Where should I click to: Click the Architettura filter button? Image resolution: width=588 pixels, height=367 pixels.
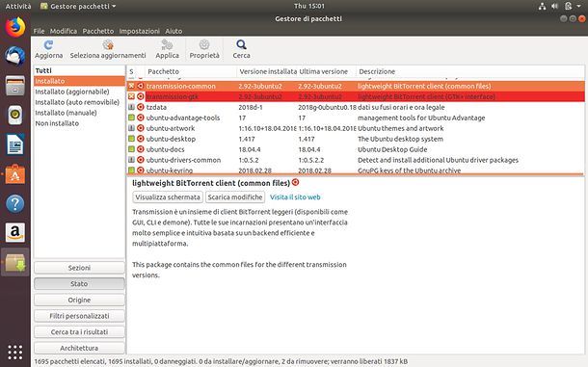point(79,349)
